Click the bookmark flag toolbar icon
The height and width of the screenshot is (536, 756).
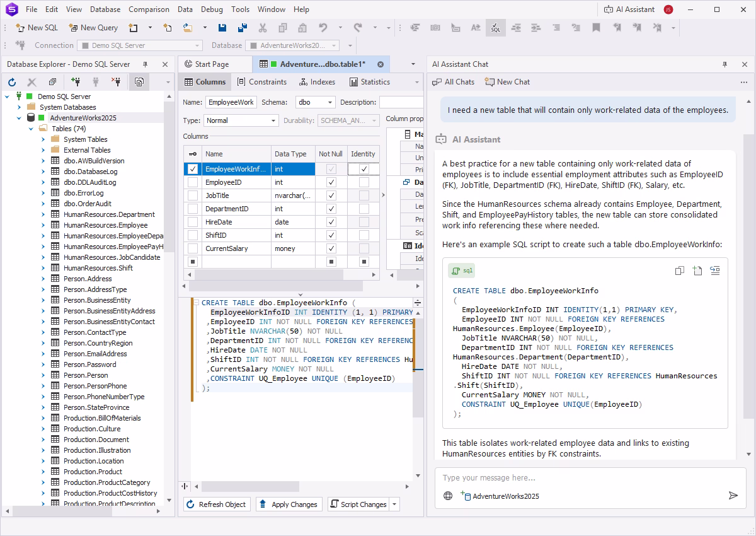point(596,28)
